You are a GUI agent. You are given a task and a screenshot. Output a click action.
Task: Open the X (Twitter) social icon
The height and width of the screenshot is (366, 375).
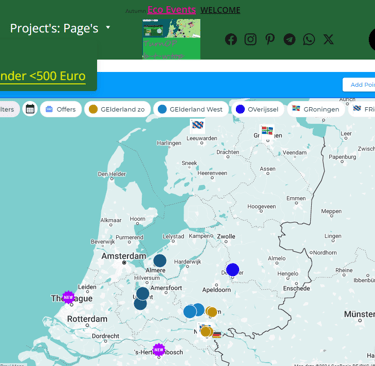[328, 39]
